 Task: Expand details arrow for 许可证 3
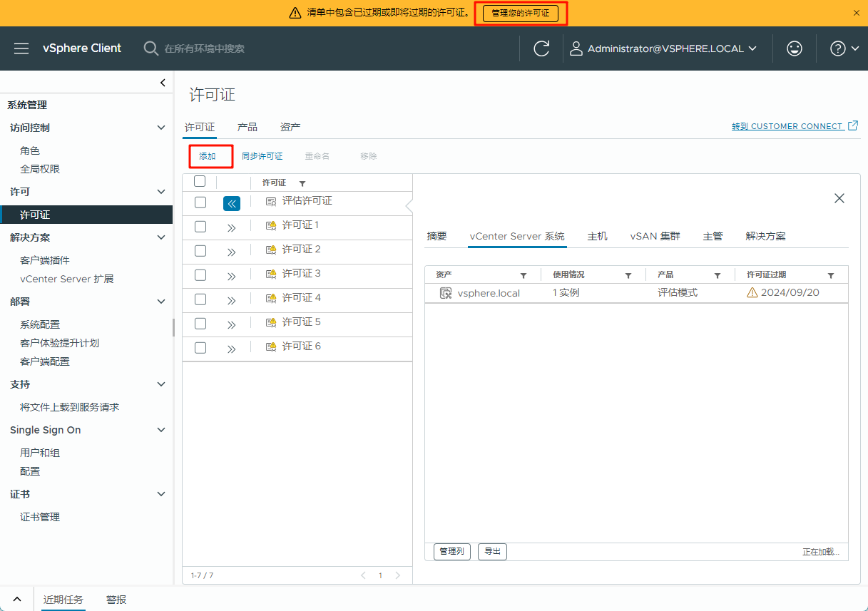[232, 277]
